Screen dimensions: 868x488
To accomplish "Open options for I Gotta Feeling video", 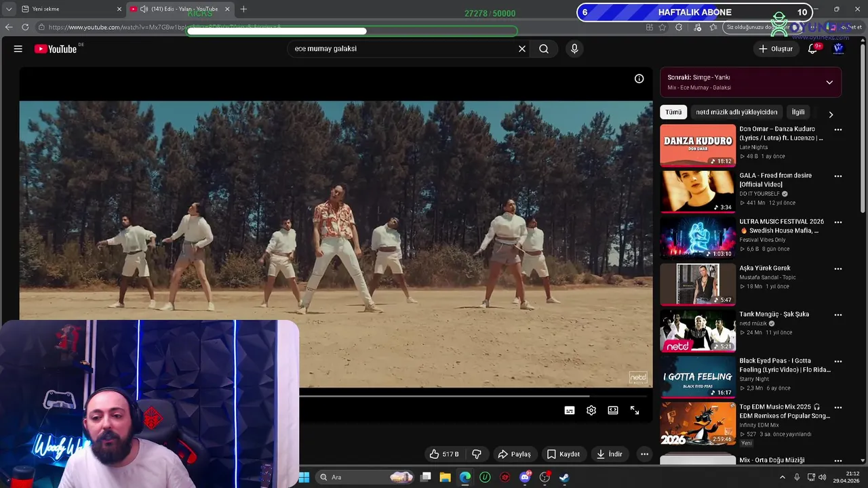I will tap(838, 362).
